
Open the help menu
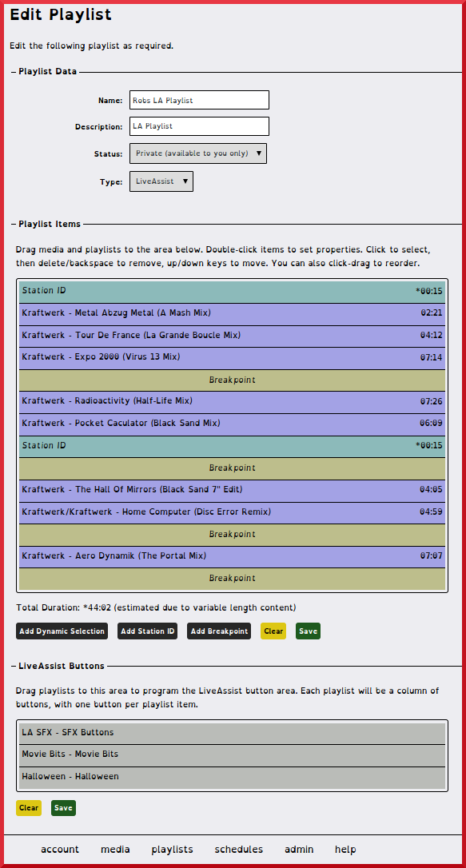(345, 849)
